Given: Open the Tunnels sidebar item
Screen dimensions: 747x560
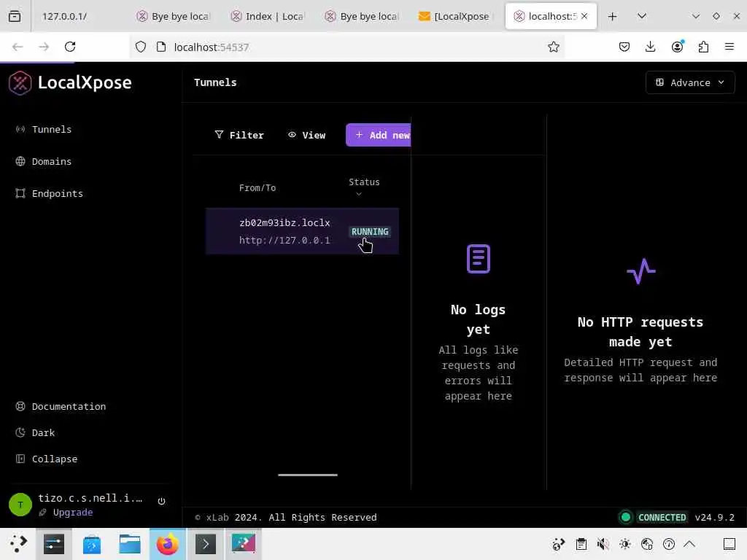Looking at the screenshot, I should pos(44,130).
